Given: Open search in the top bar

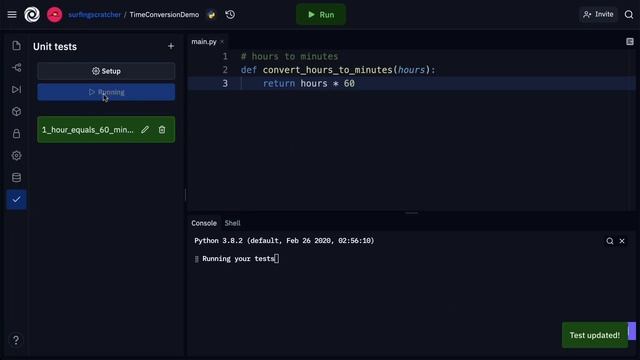Looking at the screenshot, I should [x=629, y=15].
